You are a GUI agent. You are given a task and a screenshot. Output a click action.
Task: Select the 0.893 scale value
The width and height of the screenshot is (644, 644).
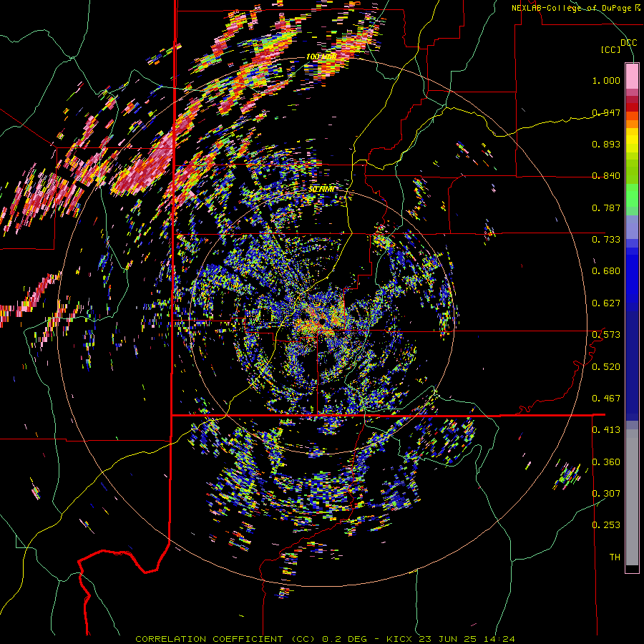(606, 144)
